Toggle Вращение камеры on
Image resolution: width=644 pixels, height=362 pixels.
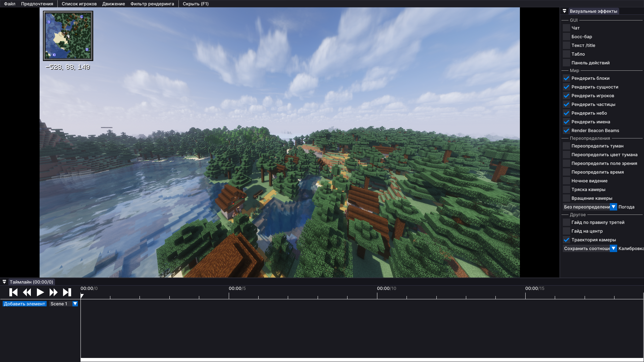(567, 198)
